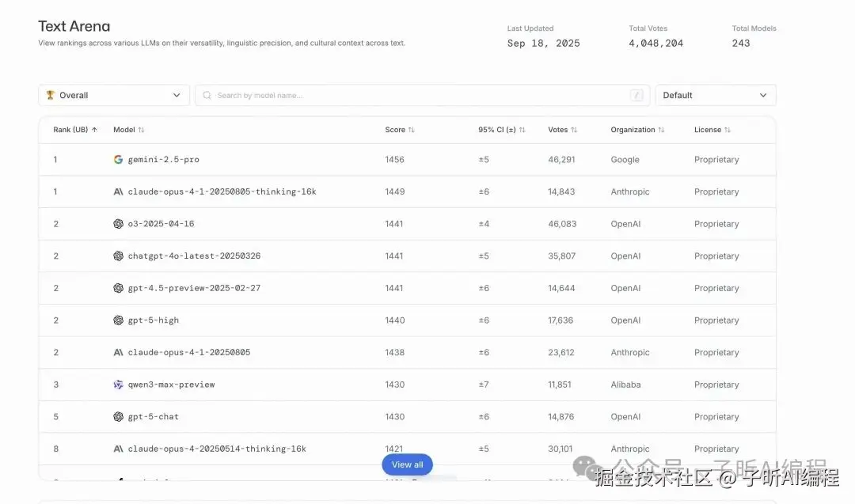Image resolution: width=855 pixels, height=504 pixels.
Task: Click the Text Arena heading
Action: [74, 26]
